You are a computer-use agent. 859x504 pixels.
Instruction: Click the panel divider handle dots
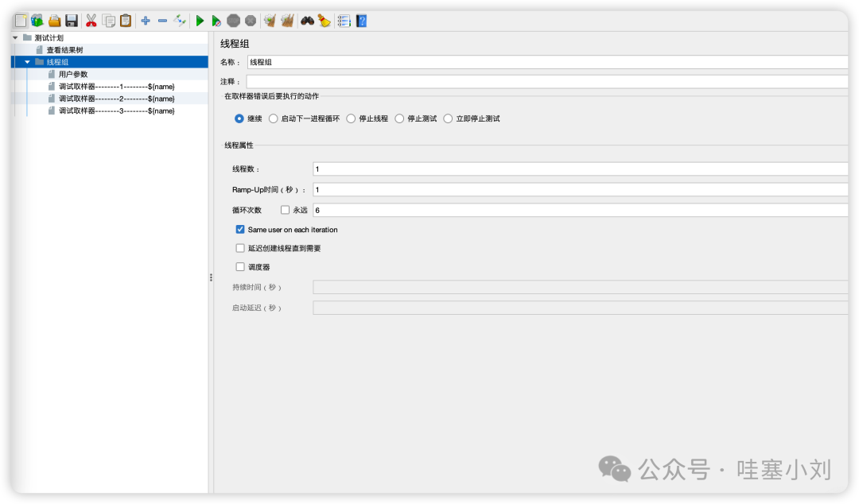click(x=211, y=277)
